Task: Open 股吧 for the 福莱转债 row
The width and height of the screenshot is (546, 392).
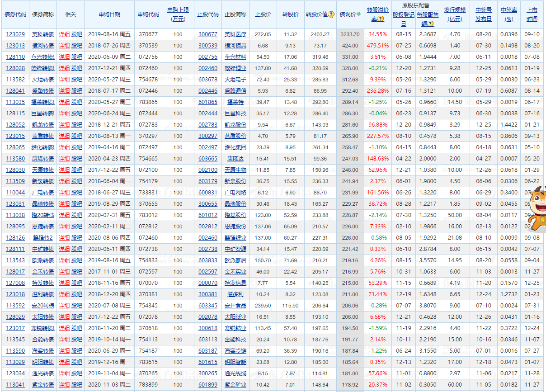Action: [x=77, y=102]
